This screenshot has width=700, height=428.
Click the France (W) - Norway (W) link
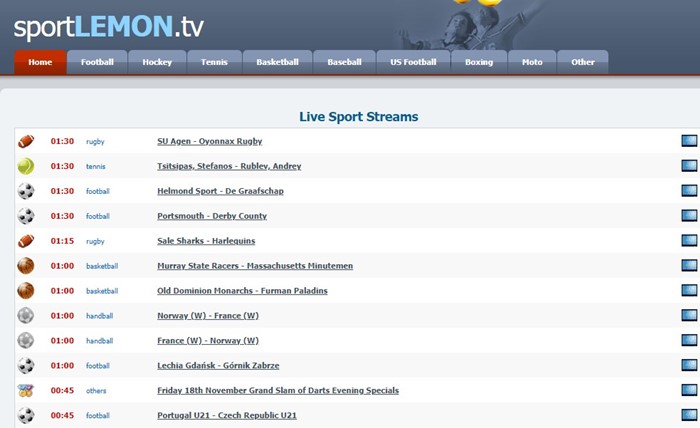coord(208,341)
